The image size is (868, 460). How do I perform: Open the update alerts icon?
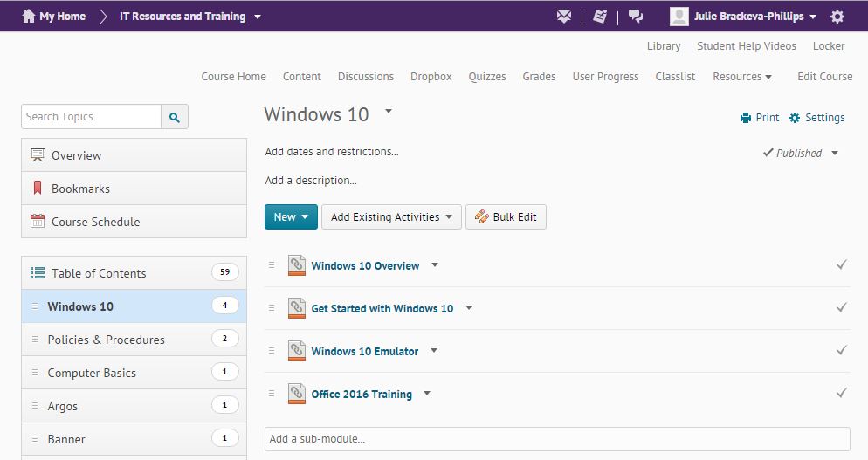tap(600, 17)
